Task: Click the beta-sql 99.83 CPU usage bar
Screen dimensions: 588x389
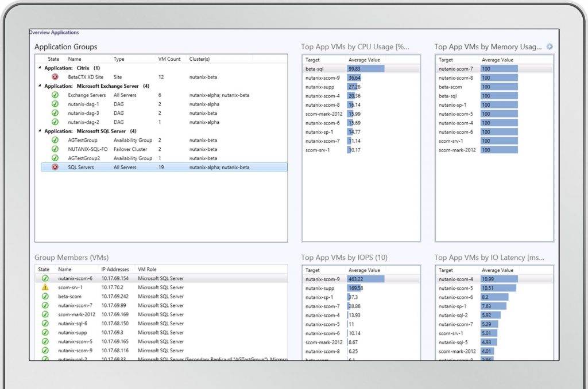Action: 366,69
